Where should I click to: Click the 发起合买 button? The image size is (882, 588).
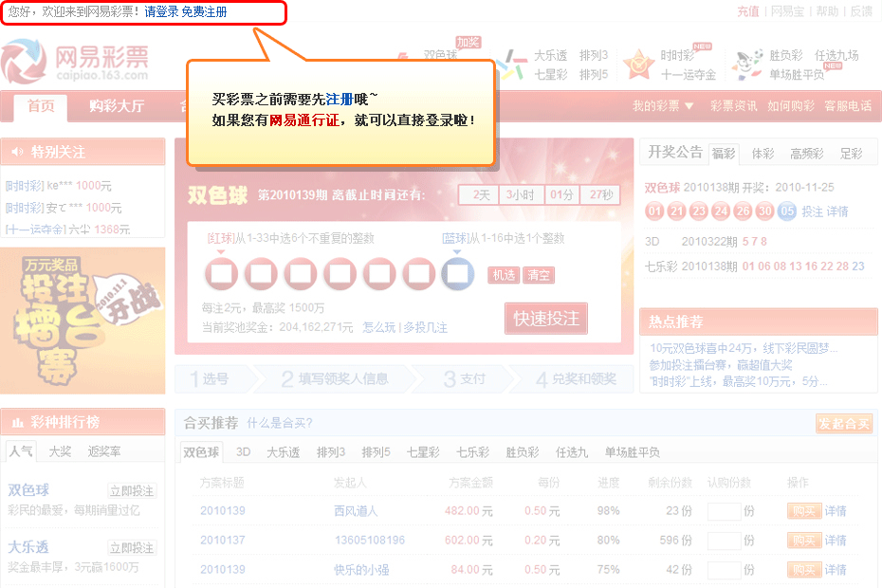(843, 424)
